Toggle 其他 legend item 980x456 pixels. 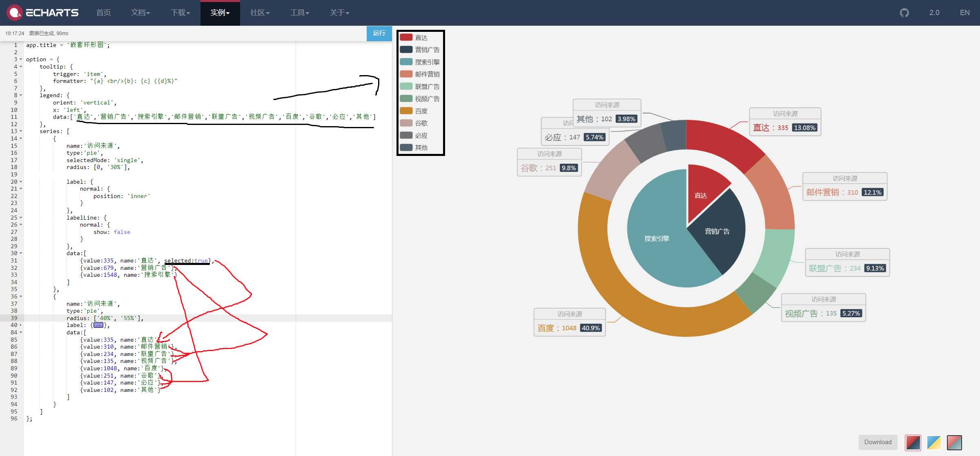click(x=414, y=148)
